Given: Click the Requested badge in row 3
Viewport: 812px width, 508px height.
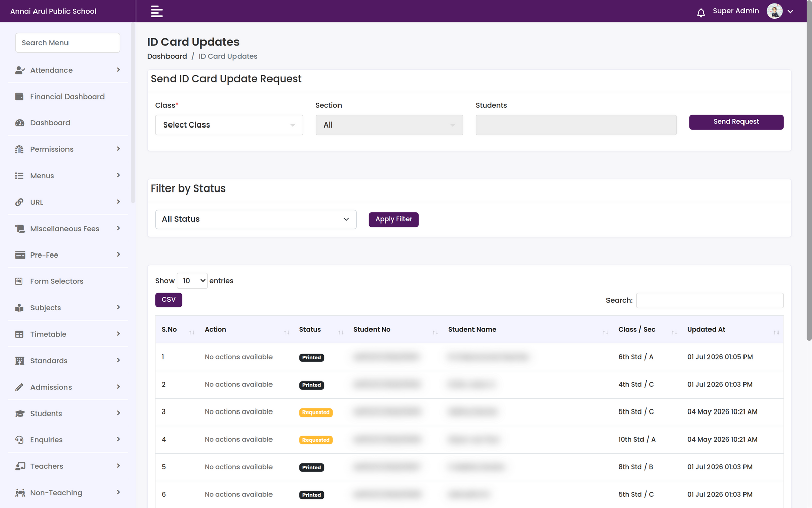Looking at the screenshot, I should (x=316, y=412).
